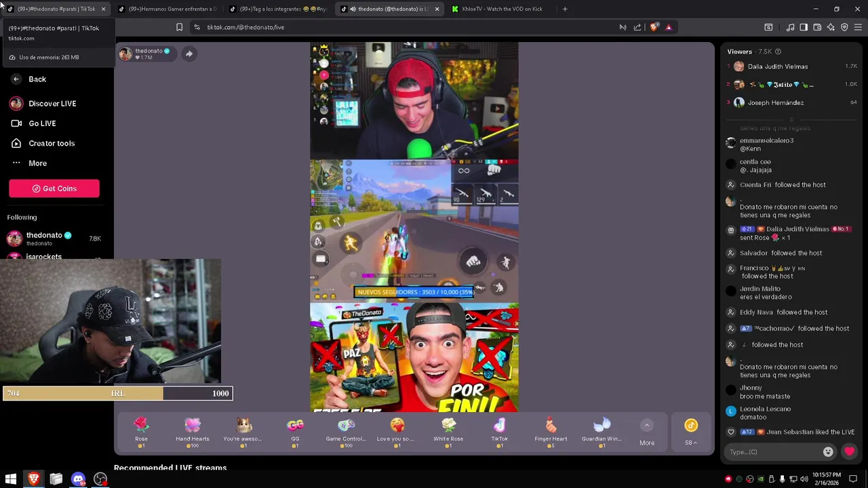Open tab search icon in toolbar
The width and height of the screenshot is (868, 488).
768,27
